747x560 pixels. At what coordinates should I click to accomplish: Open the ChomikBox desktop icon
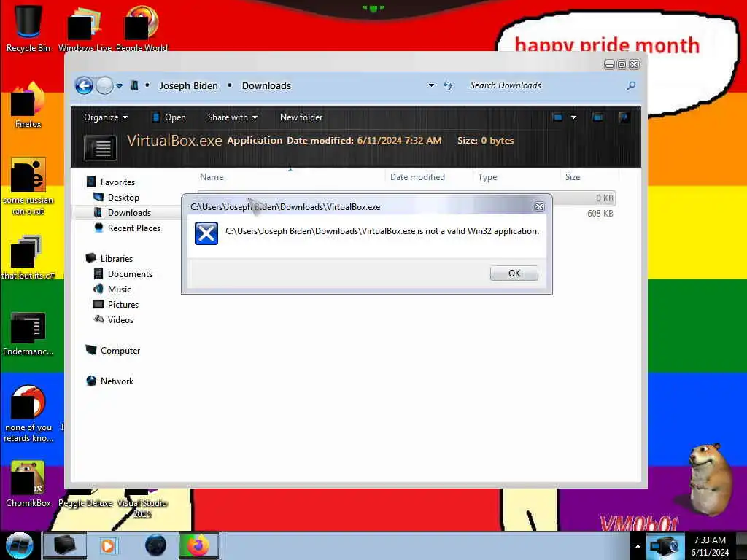[x=28, y=484]
